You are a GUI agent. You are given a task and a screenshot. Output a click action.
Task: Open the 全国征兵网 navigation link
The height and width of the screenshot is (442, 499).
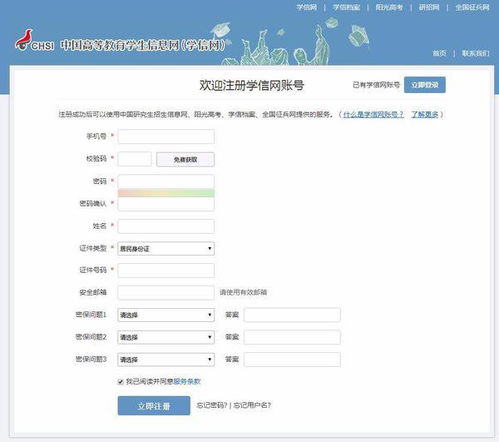point(472,7)
